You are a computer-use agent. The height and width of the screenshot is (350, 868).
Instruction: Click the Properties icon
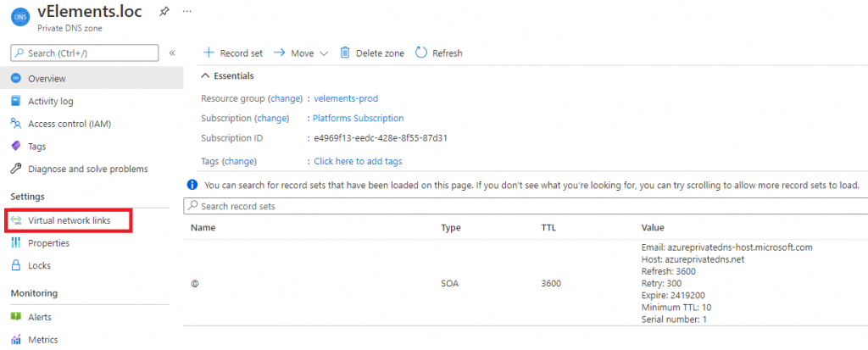click(x=15, y=243)
